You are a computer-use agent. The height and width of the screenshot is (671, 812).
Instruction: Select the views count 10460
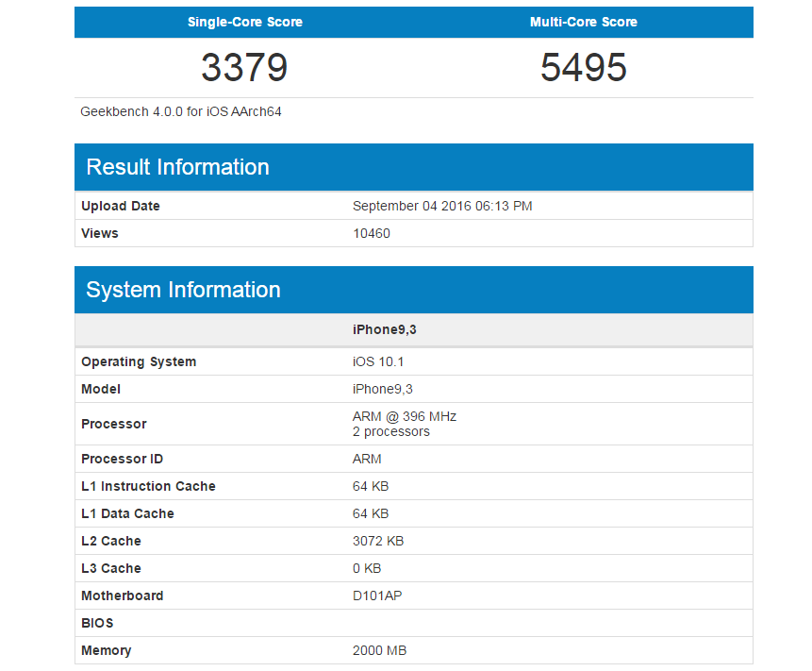(x=372, y=234)
